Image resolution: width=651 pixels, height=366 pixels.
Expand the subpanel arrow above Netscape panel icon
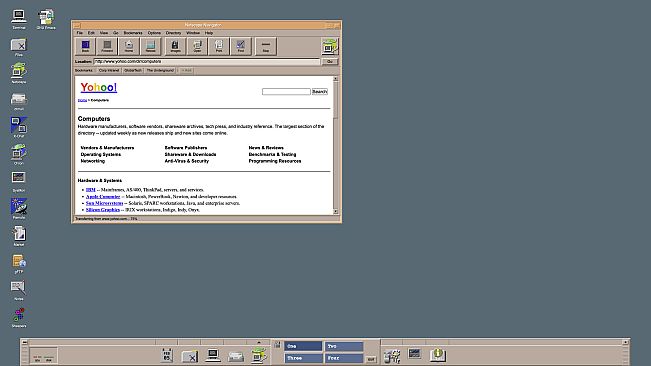(x=259, y=342)
